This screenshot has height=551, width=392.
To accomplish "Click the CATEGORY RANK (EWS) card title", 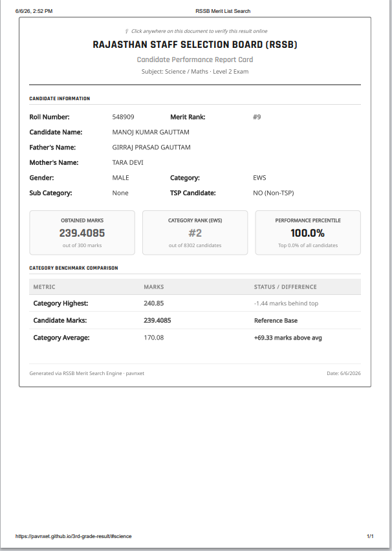I will coord(195,221).
